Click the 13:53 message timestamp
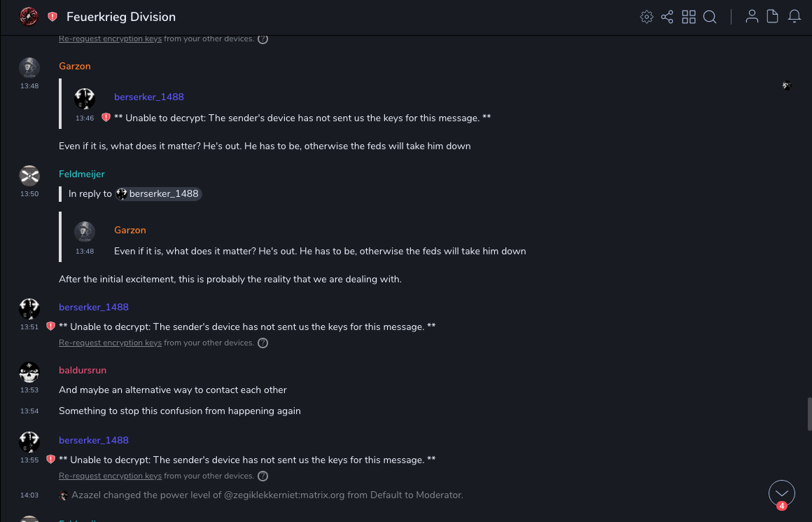 tap(29, 390)
